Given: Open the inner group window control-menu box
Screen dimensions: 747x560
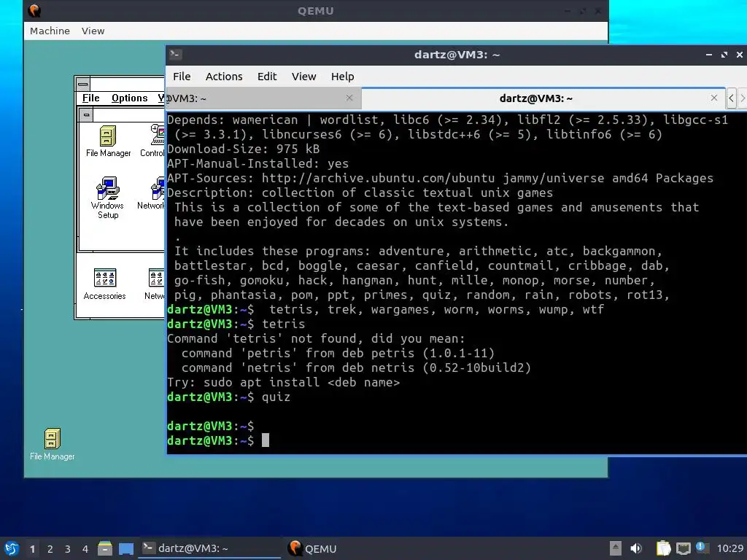Looking at the screenshot, I should (86, 114).
